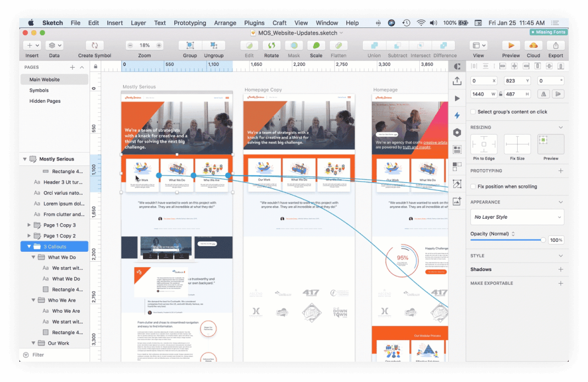Open the Insert tool menu
The height and width of the screenshot is (382, 588).
[32, 46]
